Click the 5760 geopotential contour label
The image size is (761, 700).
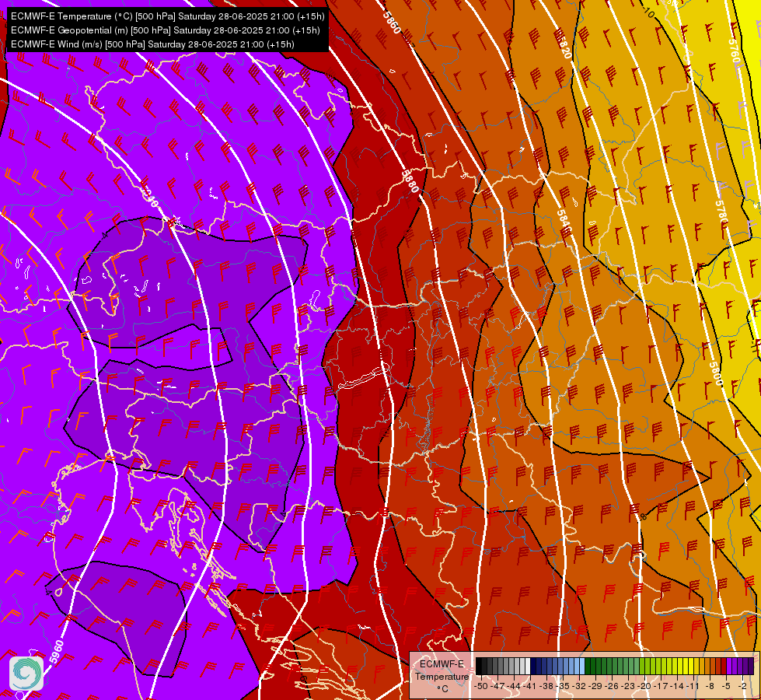tap(733, 51)
